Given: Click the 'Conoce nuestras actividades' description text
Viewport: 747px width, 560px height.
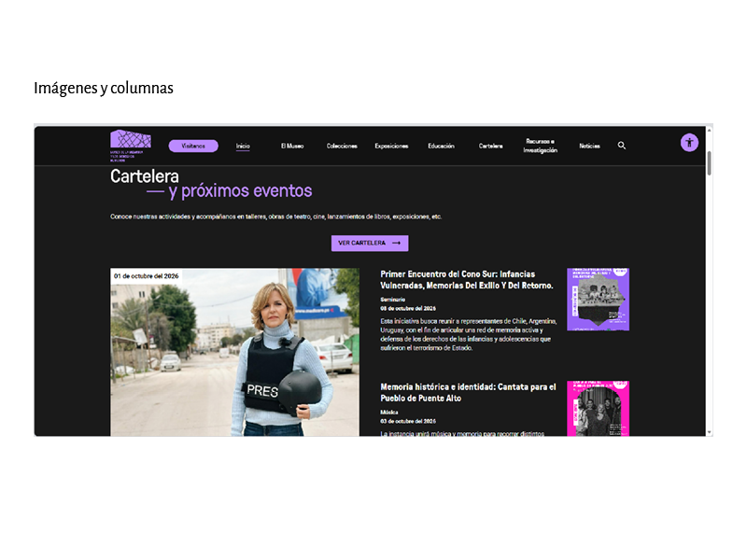Looking at the screenshot, I should 275,217.
